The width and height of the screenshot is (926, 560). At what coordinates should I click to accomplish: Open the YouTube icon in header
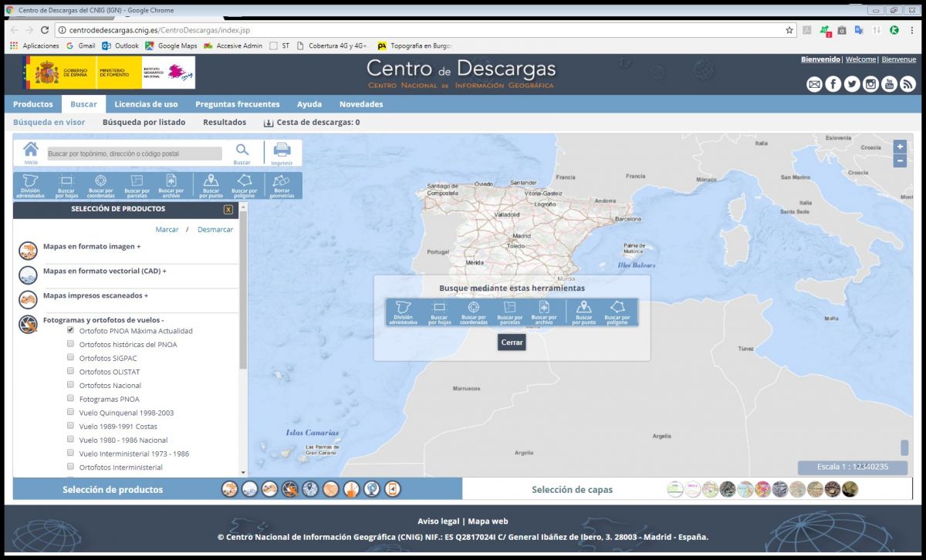click(889, 84)
